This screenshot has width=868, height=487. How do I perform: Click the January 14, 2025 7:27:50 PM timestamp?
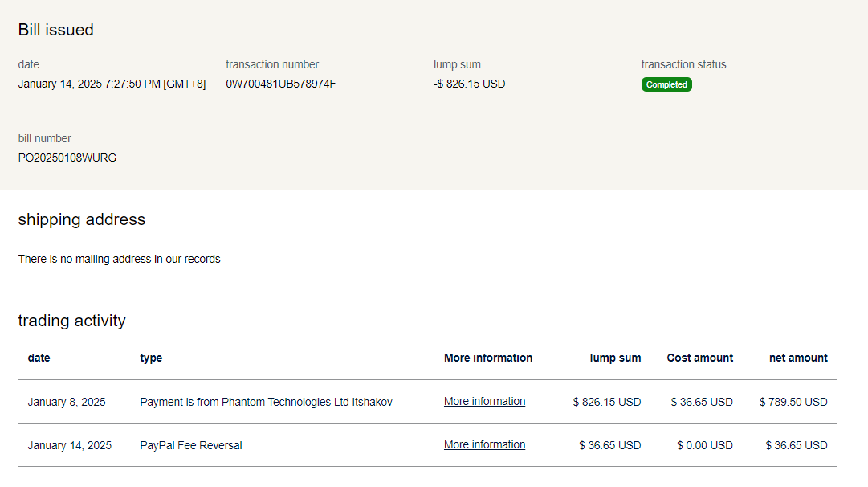tap(112, 84)
